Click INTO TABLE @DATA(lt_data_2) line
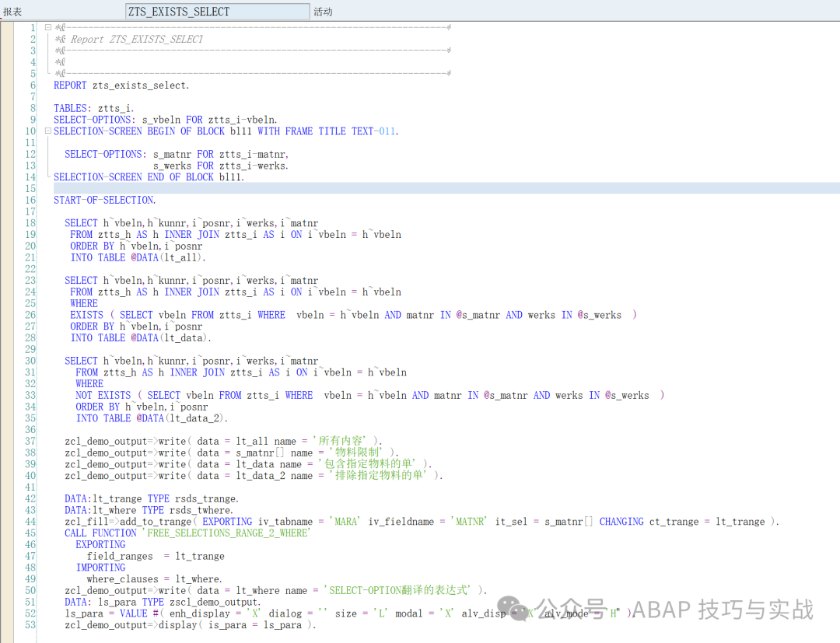This screenshot has width=840, height=643. pyautogui.click(x=152, y=418)
